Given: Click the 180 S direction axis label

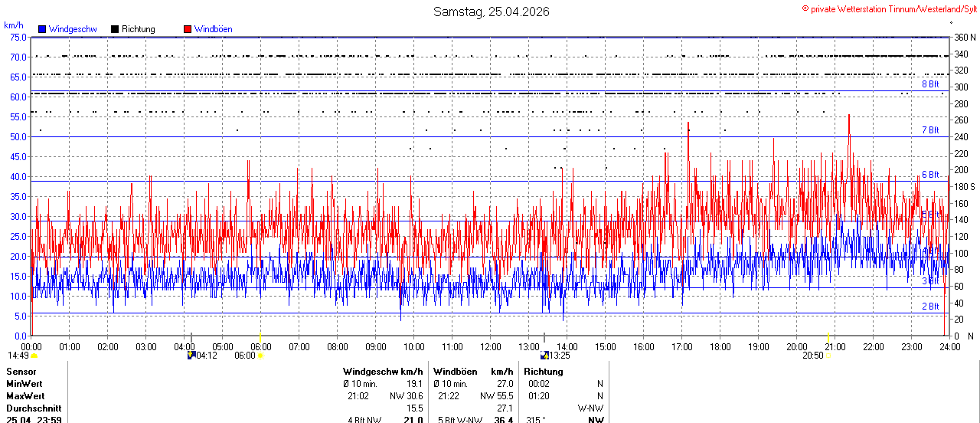Looking at the screenshot, I should pyautogui.click(x=964, y=187).
